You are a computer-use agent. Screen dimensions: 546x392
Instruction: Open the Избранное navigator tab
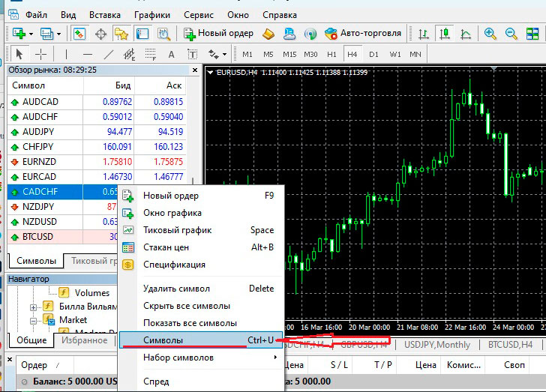click(x=84, y=340)
